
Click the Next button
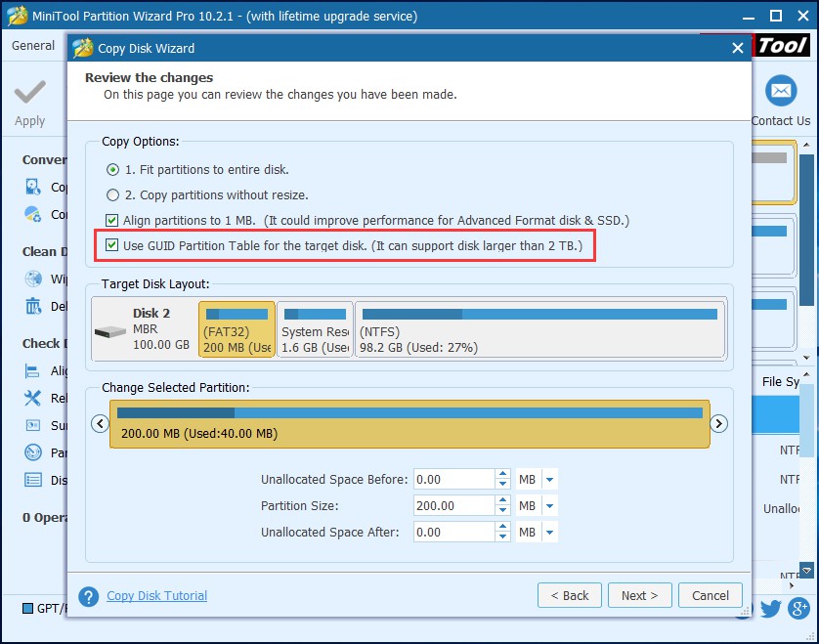640,595
